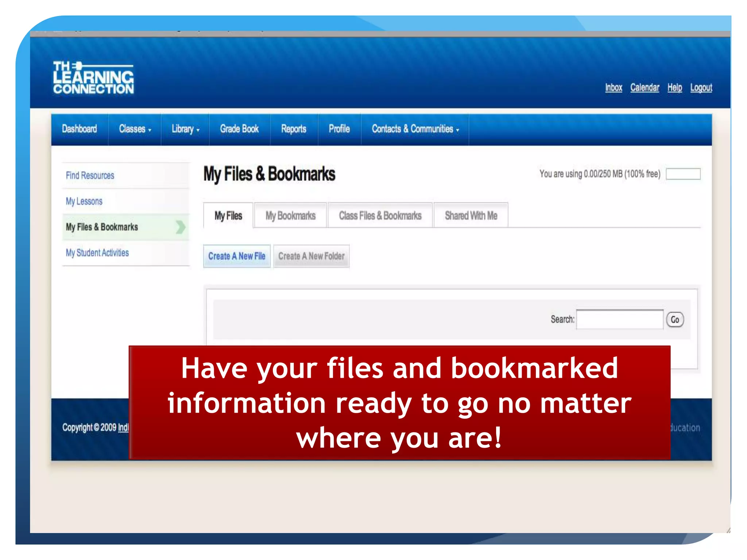
Task: Go to the Dashboard menu item
Action: [80, 129]
